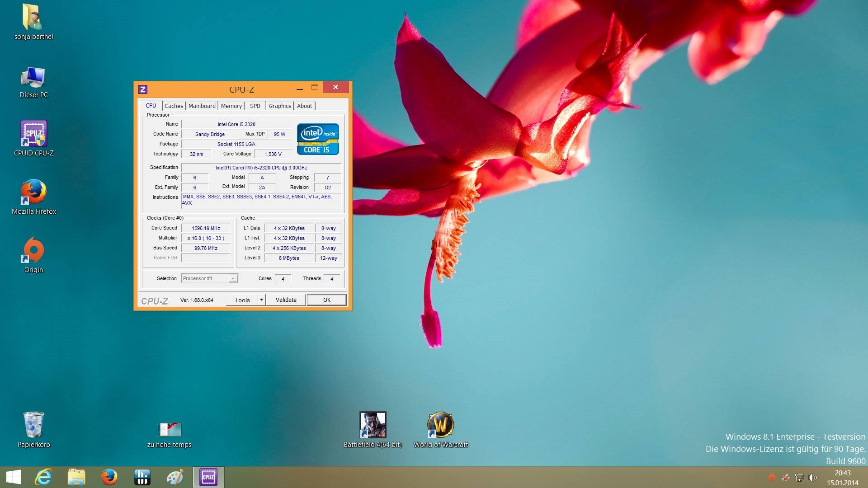Click the volume speaker tray icon

tap(813, 478)
